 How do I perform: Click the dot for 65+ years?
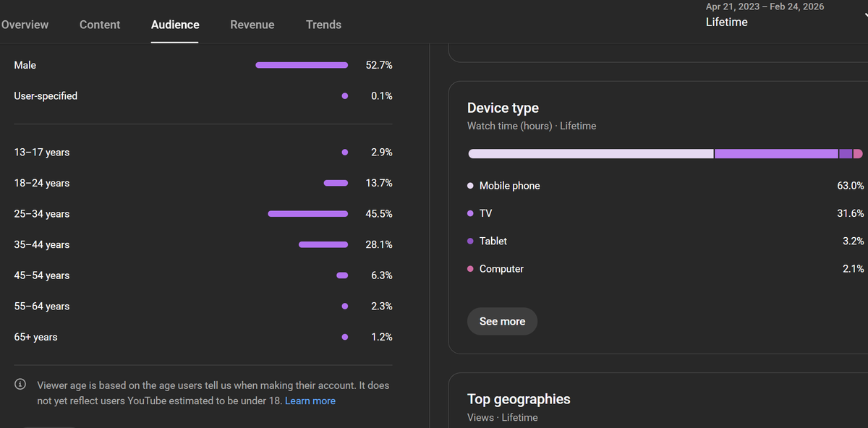[344, 337]
